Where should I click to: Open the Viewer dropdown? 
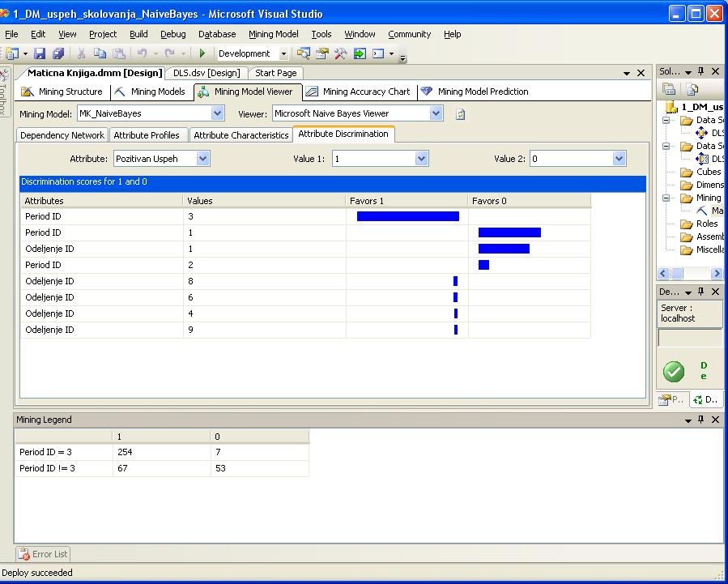click(436, 113)
